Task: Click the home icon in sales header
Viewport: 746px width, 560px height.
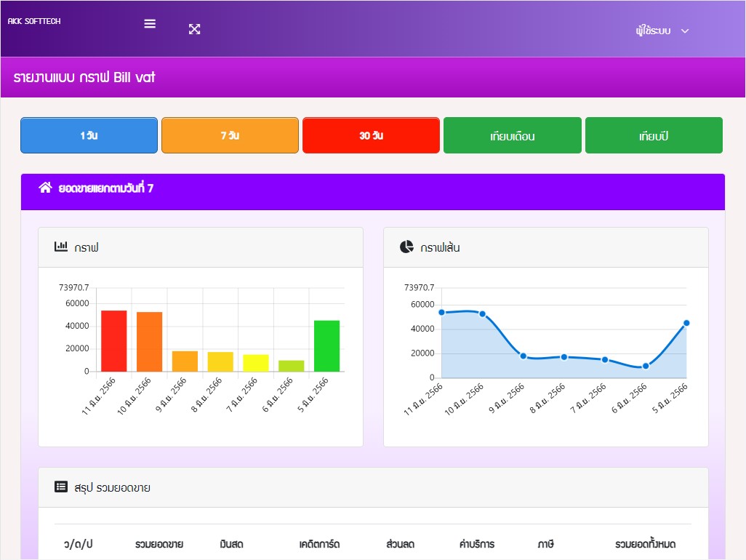Action: coord(45,188)
